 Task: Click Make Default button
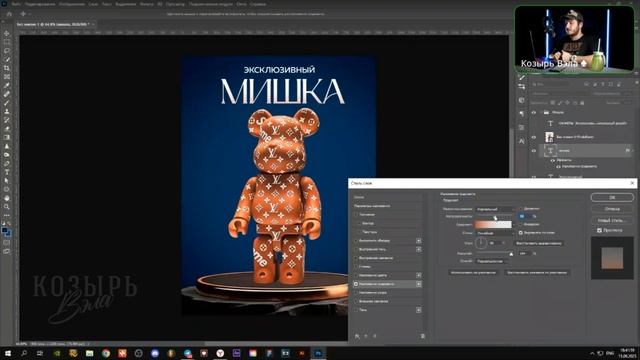coord(473,273)
